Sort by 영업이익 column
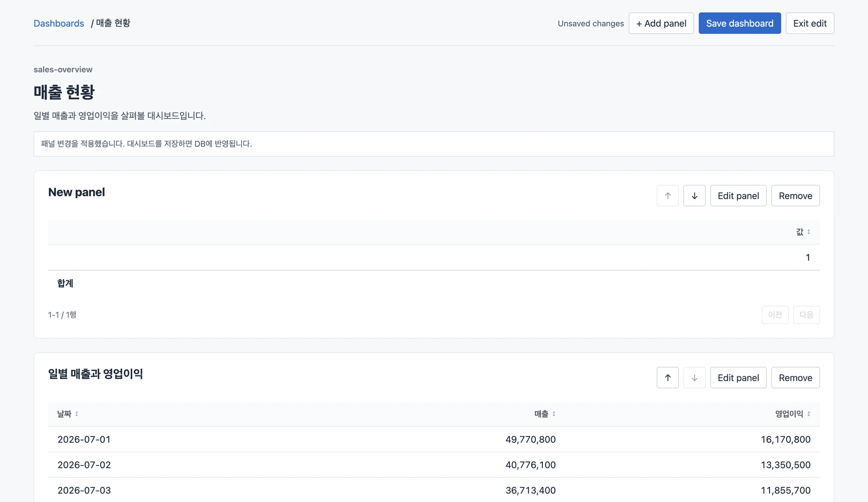Viewport: 868px width, 502px height. click(x=793, y=414)
